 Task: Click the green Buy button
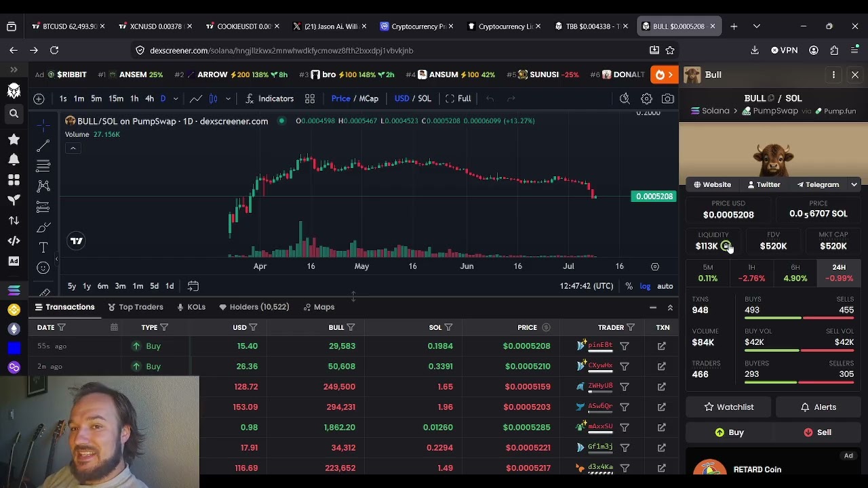point(729,432)
